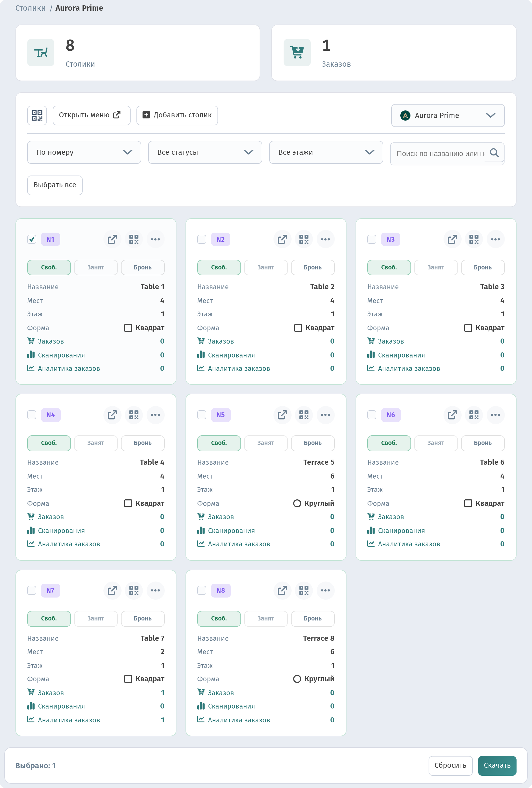Click the Открыть меню button
The height and width of the screenshot is (788, 532).
91,115
